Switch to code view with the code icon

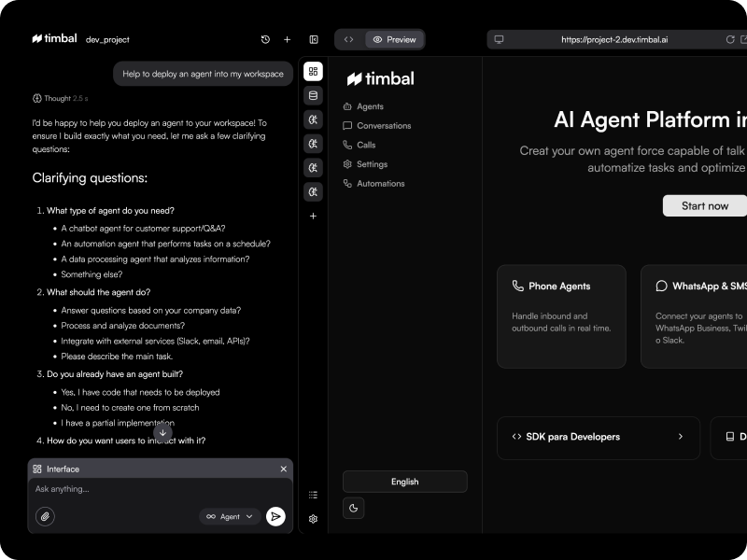(x=347, y=39)
